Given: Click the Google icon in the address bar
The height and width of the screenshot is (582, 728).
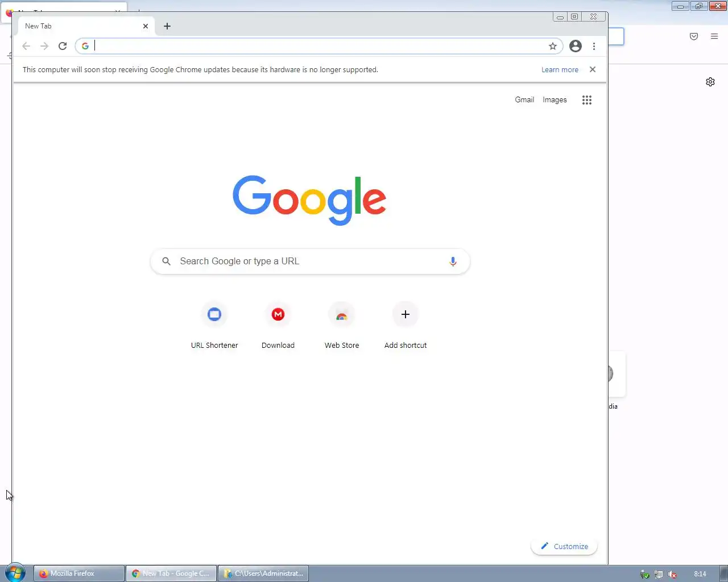Looking at the screenshot, I should click(85, 46).
